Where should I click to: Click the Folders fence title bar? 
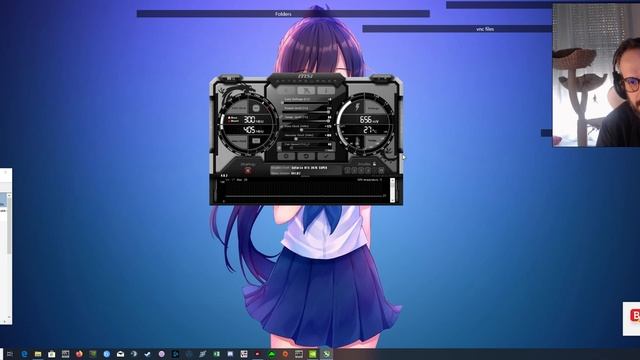tap(283, 14)
